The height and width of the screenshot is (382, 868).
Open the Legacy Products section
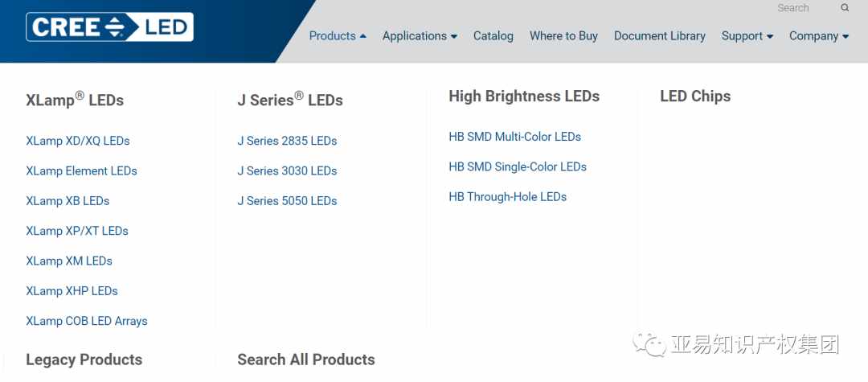(x=84, y=359)
